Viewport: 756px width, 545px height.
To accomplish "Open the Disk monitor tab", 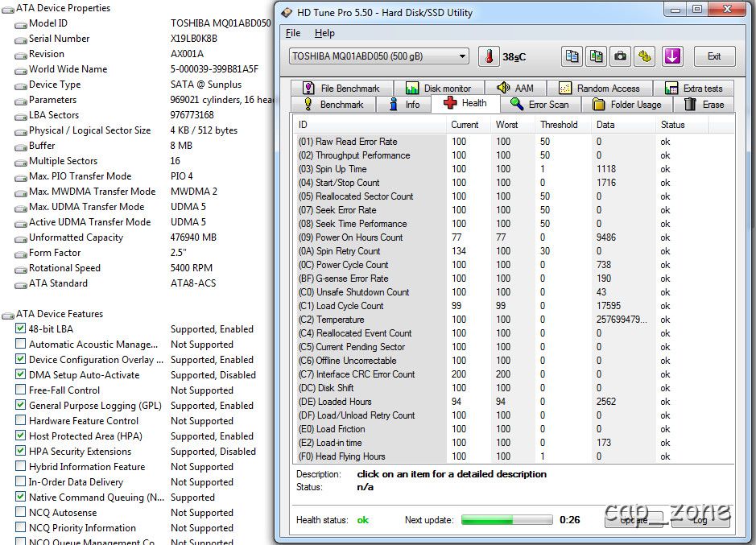I will [438, 89].
